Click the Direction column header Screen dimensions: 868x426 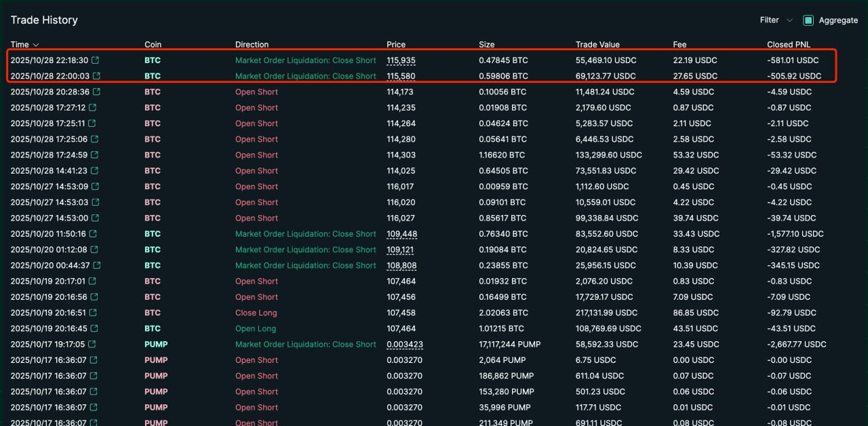pos(252,45)
